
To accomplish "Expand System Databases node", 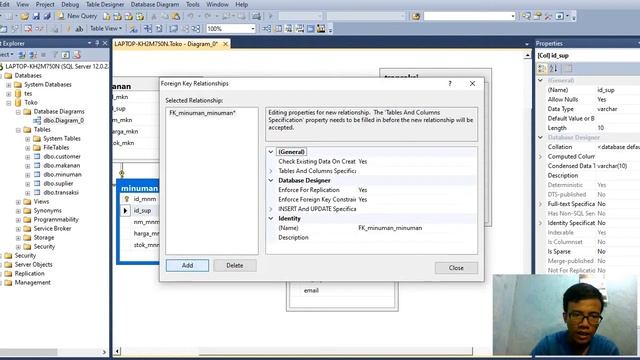I will 9,84.
